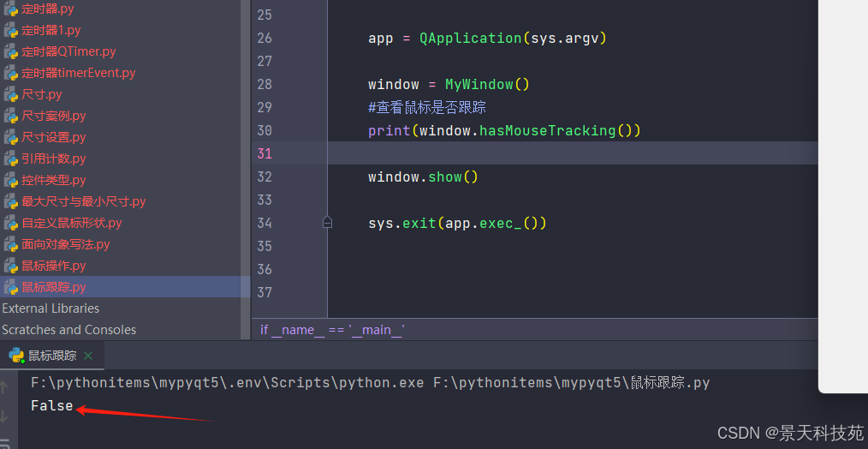Click the Python file icon beside 鼠标操作.py
868x449 pixels.
point(11,266)
